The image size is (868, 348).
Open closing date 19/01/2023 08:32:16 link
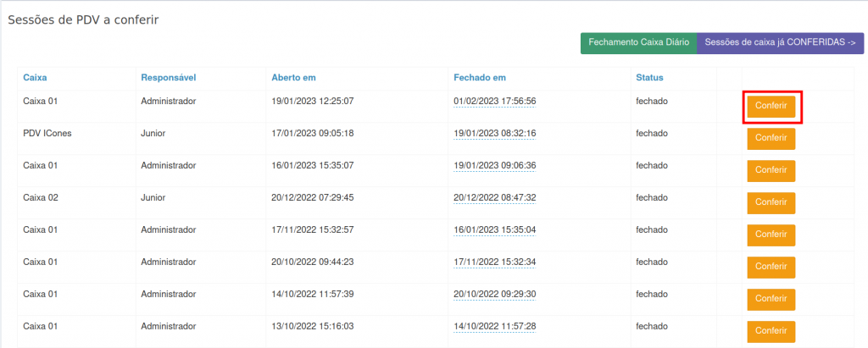(494, 134)
